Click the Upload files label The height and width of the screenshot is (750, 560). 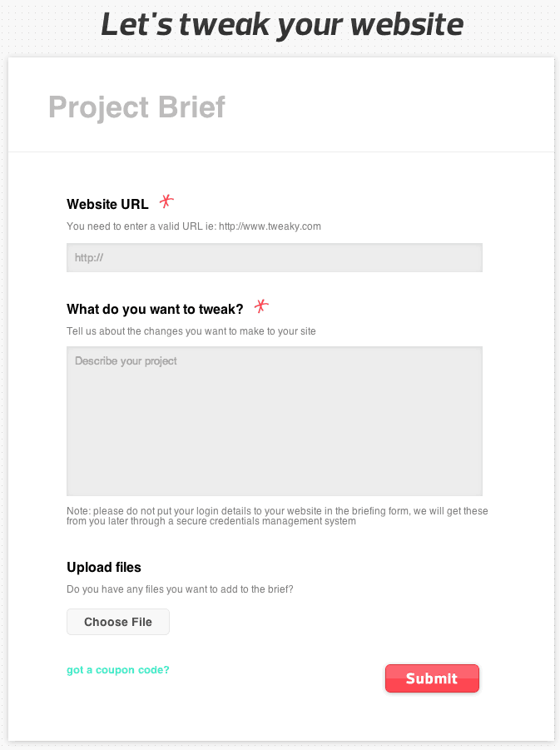tap(104, 567)
